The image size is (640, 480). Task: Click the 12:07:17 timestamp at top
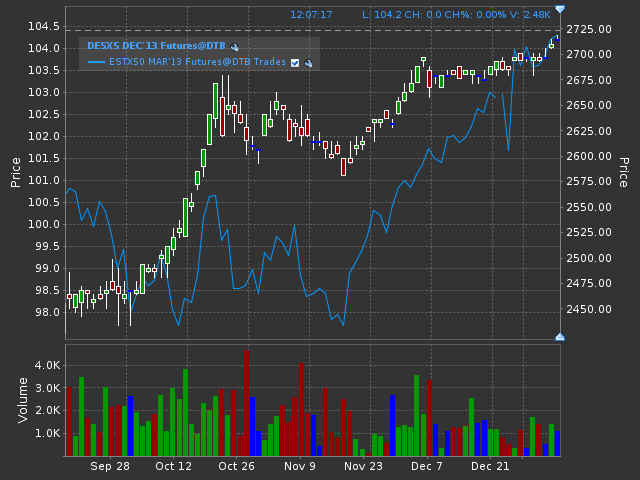311,15
